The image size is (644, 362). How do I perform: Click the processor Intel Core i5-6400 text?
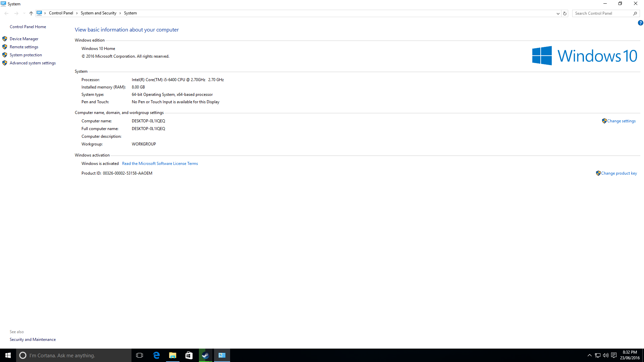[178, 80]
